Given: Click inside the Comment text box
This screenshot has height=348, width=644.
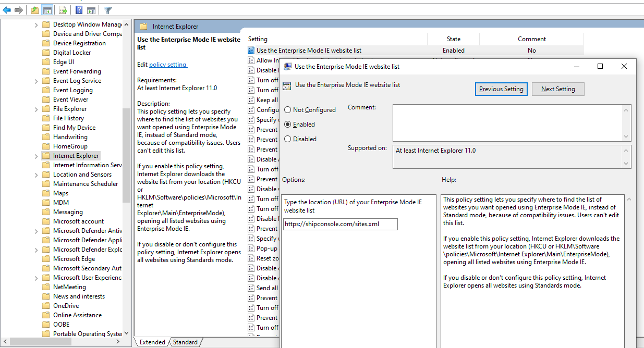Looking at the screenshot, I should point(508,122).
